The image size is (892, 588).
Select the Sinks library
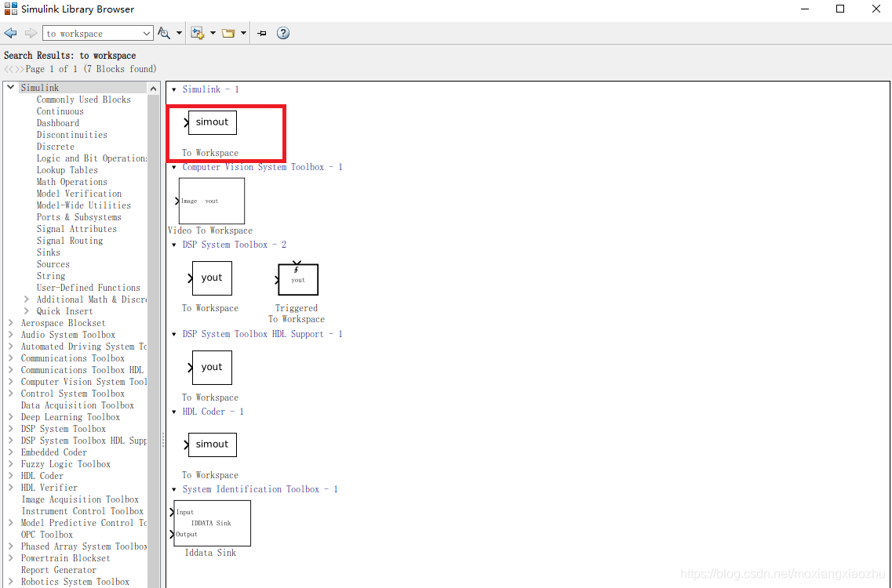point(49,252)
